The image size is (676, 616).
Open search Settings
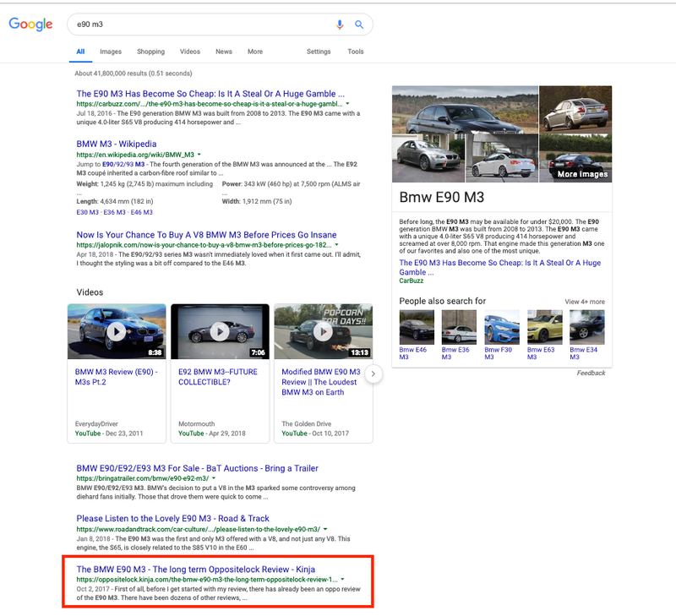(319, 52)
